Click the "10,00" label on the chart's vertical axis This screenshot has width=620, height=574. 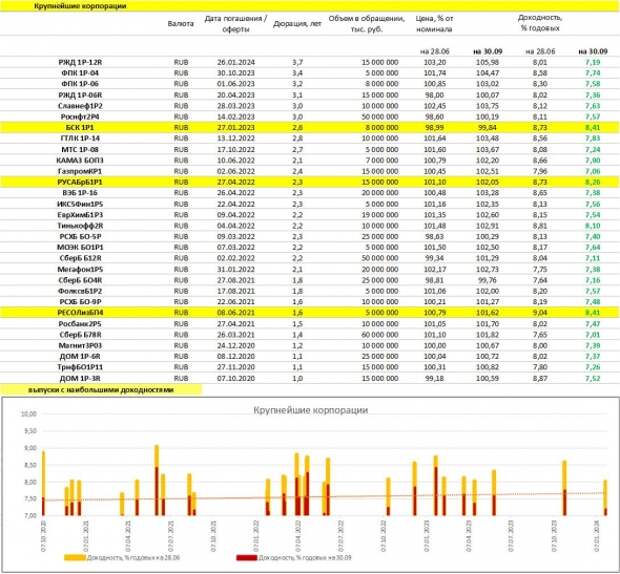point(28,414)
